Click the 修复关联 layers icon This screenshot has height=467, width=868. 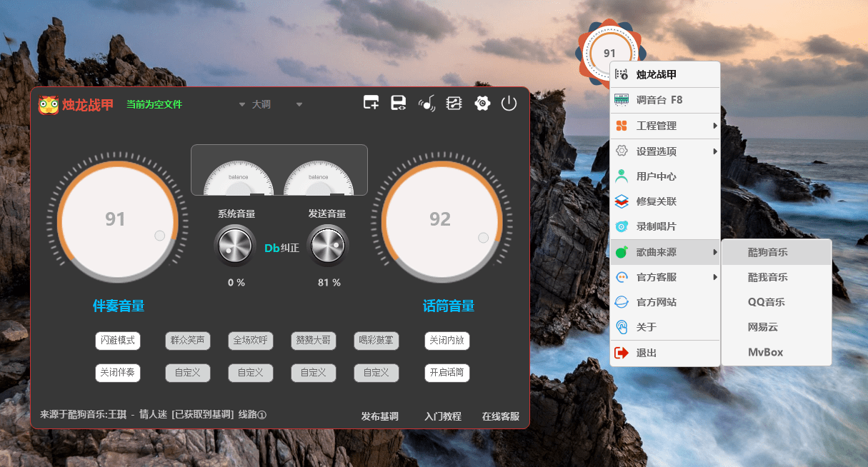(622, 201)
